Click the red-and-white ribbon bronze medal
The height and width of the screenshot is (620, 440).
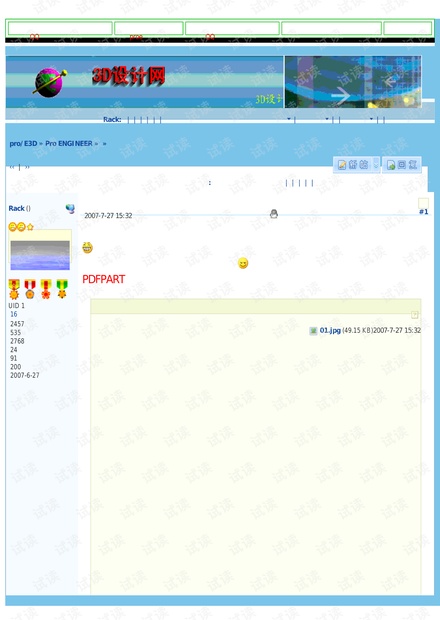click(x=30, y=289)
